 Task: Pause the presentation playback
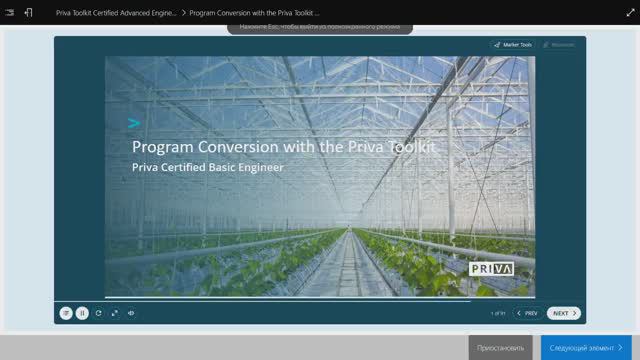tap(82, 313)
